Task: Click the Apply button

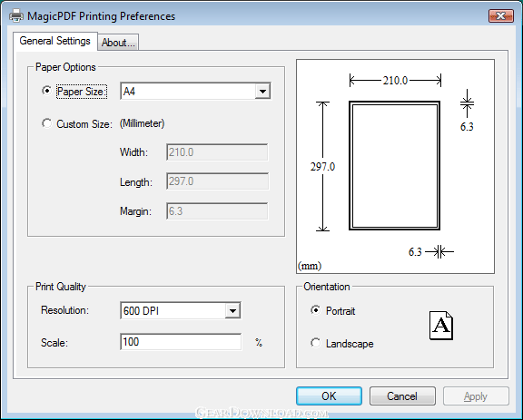Action: [x=476, y=396]
